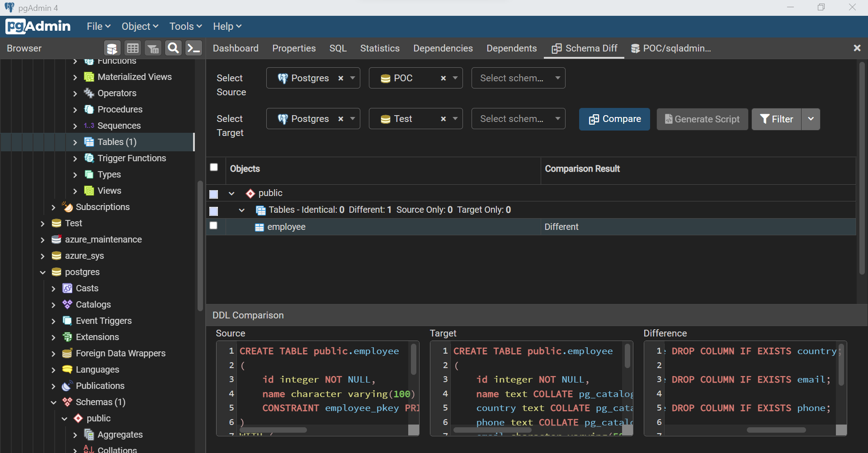Click the Generate Script button

703,119
